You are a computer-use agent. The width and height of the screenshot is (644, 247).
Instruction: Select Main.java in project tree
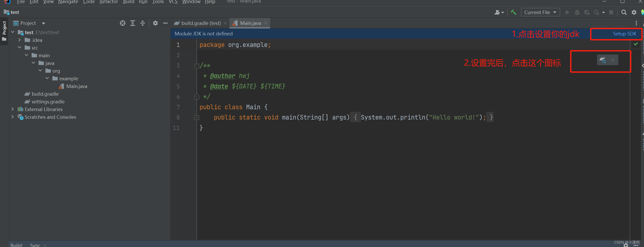77,86
